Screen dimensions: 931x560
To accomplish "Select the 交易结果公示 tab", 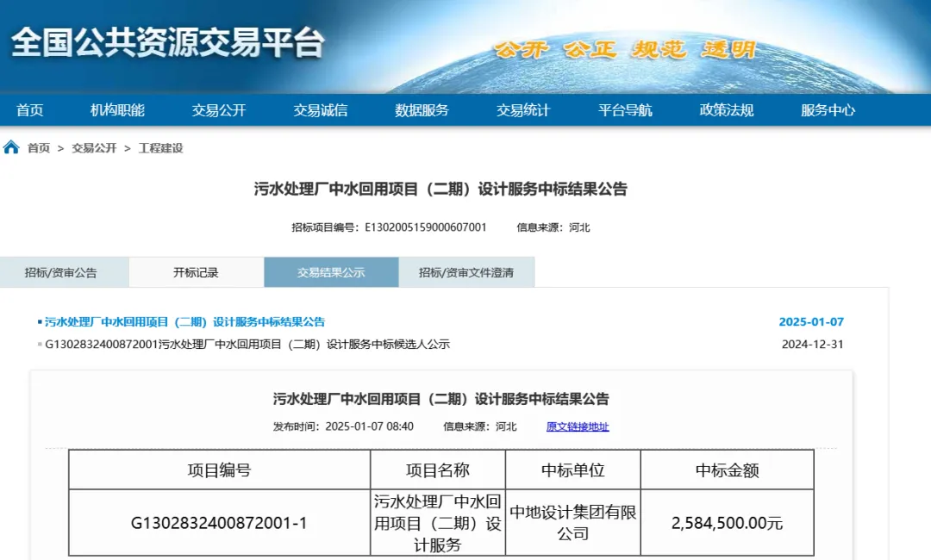I will point(331,272).
